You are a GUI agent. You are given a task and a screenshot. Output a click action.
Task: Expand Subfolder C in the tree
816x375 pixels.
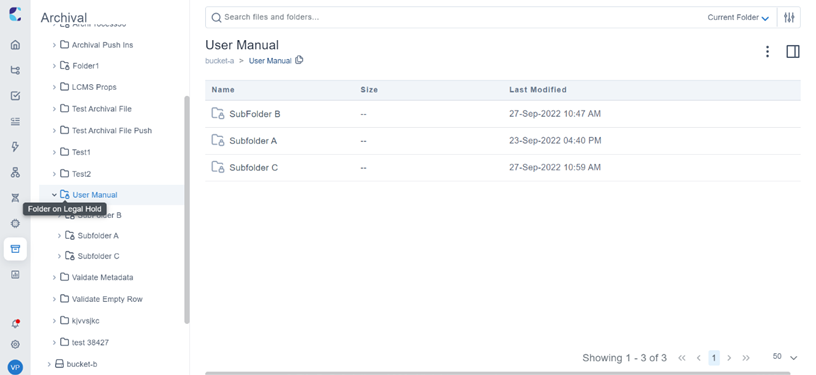pyautogui.click(x=59, y=256)
